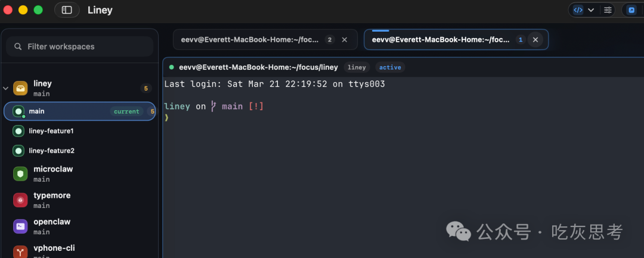Click the openclaw purple terminal icon
This screenshot has height=258, width=644.
(x=20, y=226)
